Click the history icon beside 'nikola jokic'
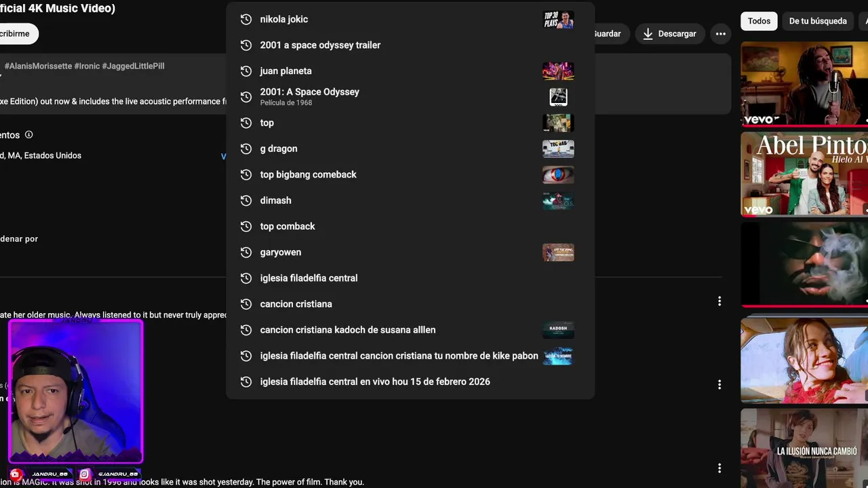868x488 pixels. (246, 19)
